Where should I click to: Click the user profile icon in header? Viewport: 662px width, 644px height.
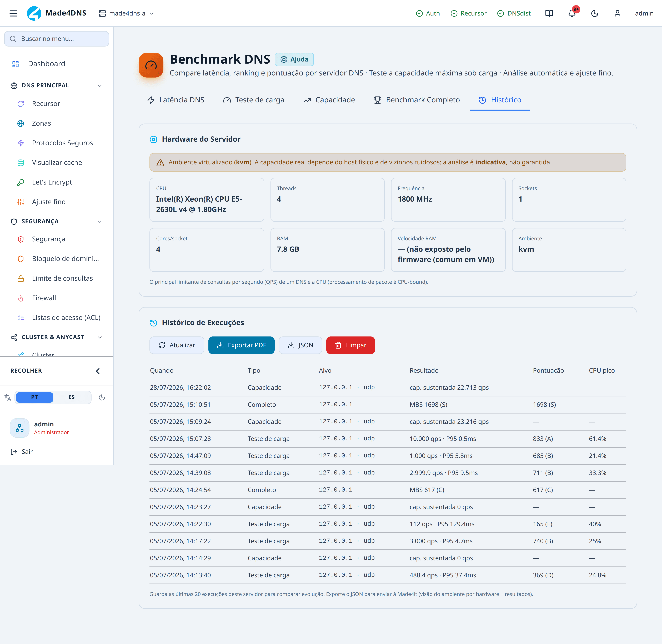[617, 13]
